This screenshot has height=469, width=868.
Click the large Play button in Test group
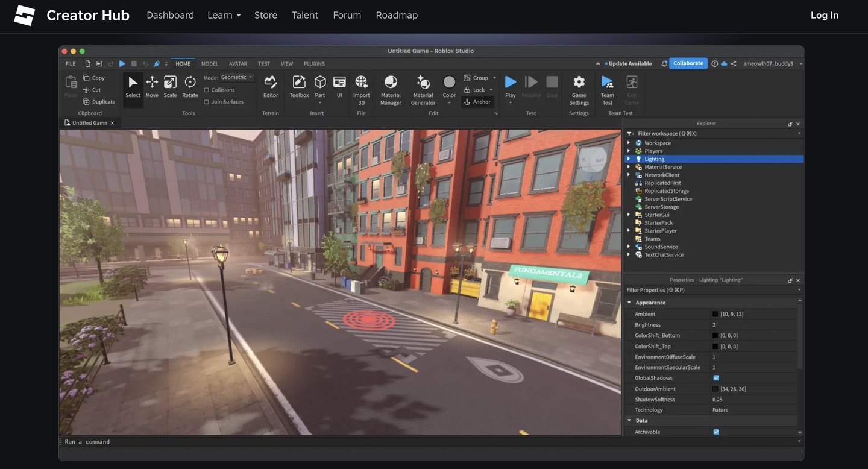pyautogui.click(x=511, y=82)
